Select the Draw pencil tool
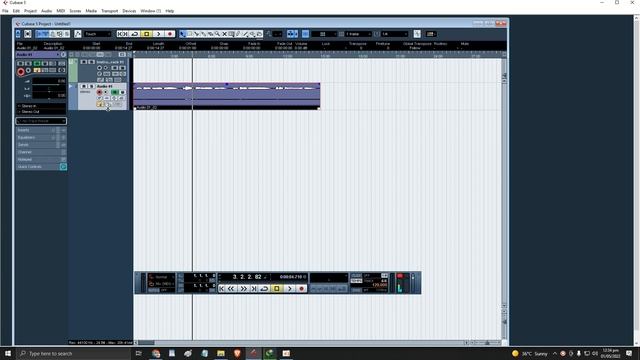640x360 pixels. click(238, 34)
